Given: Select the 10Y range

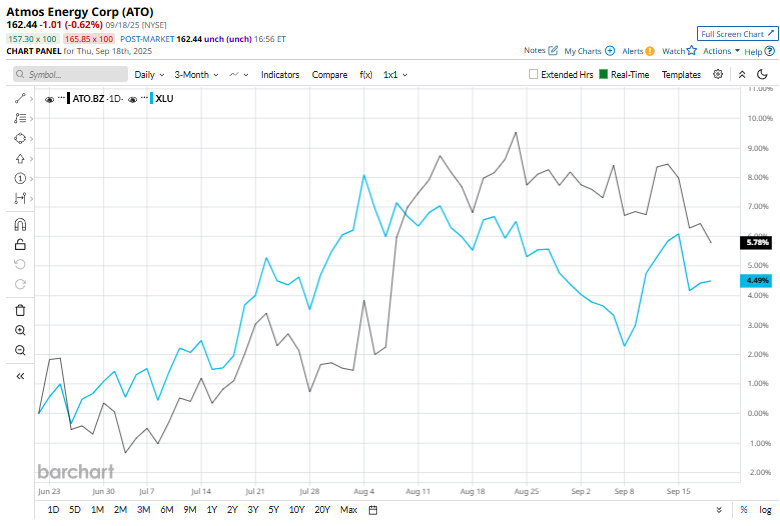Looking at the screenshot, I should (x=296, y=510).
